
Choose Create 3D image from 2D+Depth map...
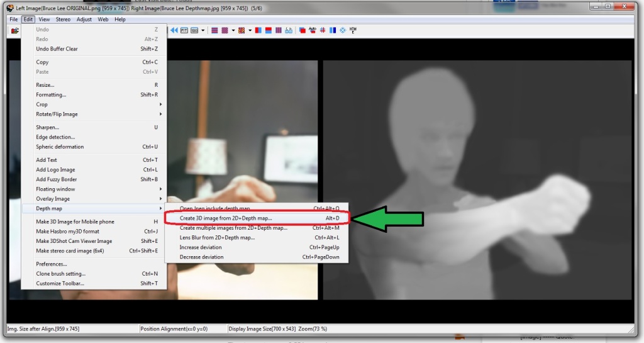point(257,218)
